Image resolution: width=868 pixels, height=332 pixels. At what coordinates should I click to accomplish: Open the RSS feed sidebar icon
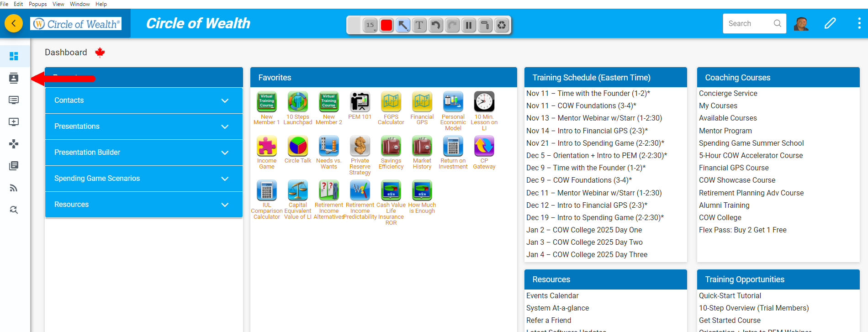point(14,188)
